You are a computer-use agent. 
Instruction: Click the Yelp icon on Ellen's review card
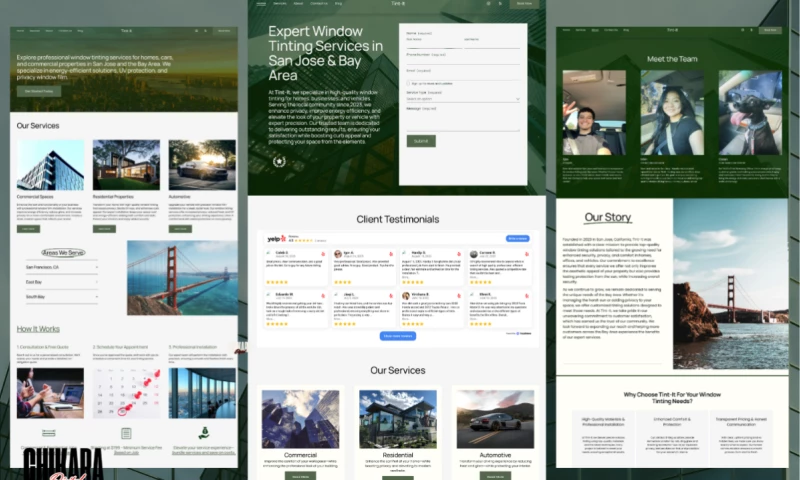527,295
